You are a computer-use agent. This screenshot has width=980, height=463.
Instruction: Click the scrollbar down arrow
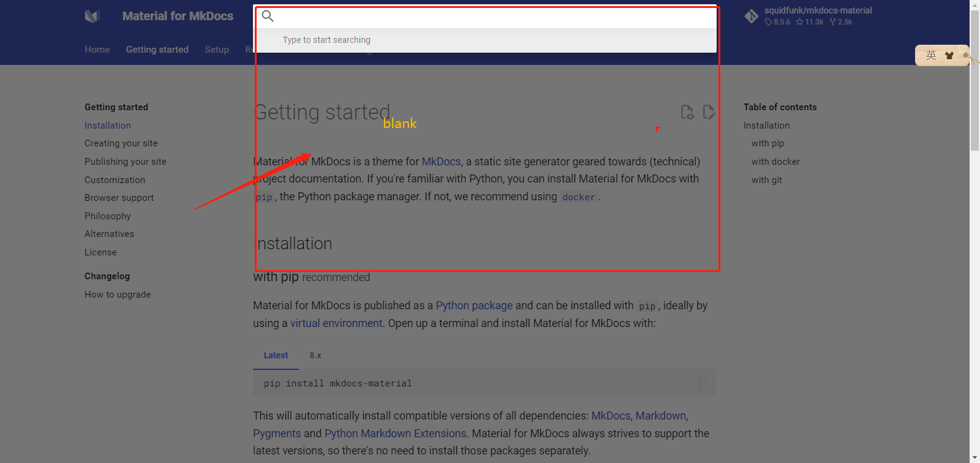pos(974,457)
